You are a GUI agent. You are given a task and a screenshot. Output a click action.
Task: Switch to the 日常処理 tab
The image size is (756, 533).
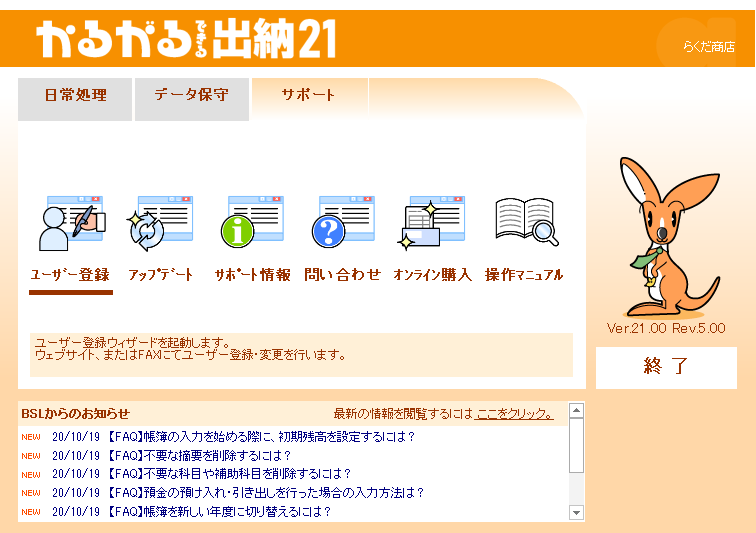(75, 99)
